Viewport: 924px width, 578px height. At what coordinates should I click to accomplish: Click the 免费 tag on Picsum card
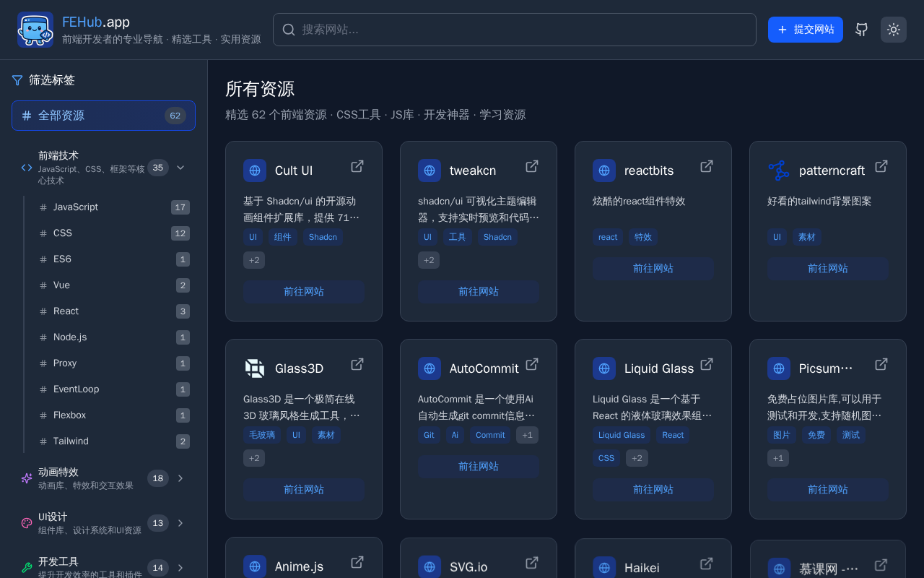816,435
